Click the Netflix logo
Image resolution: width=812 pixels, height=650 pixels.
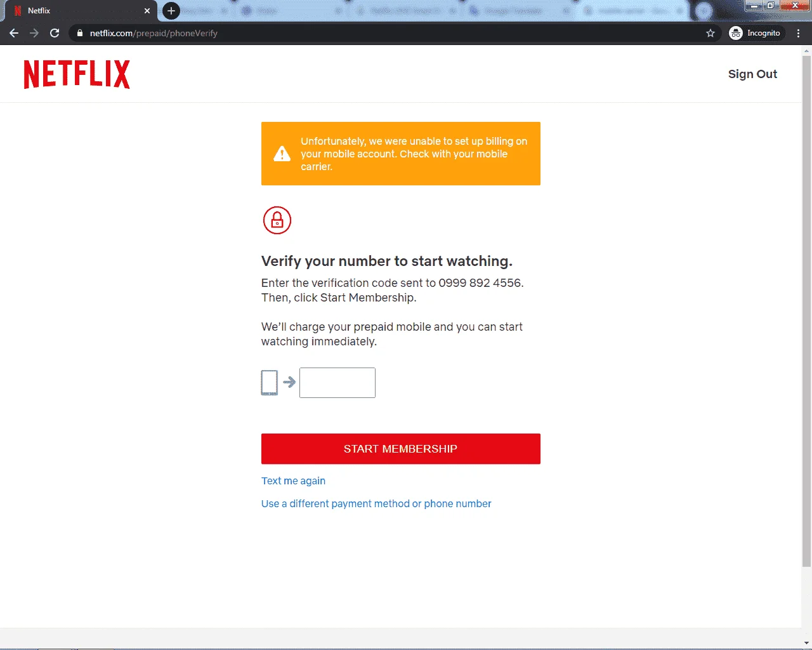click(77, 74)
